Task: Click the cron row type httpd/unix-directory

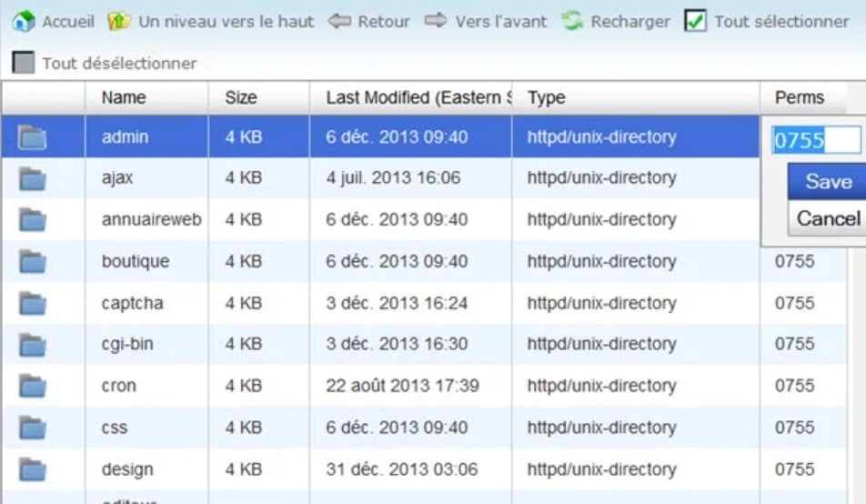Action: click(x=601, y=386)
